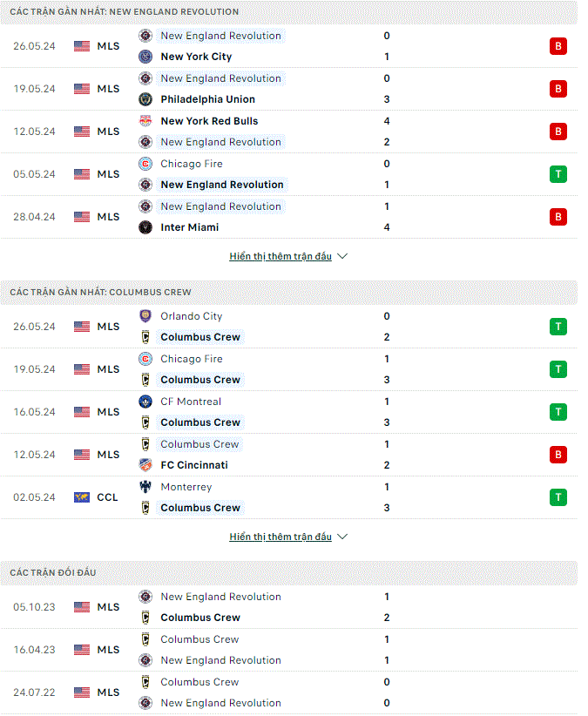Click the Philadelphia Union team crest

145,99
